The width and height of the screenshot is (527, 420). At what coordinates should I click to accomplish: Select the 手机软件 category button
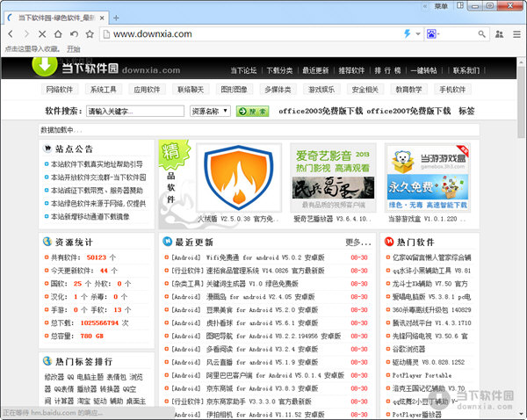[452, 90]
